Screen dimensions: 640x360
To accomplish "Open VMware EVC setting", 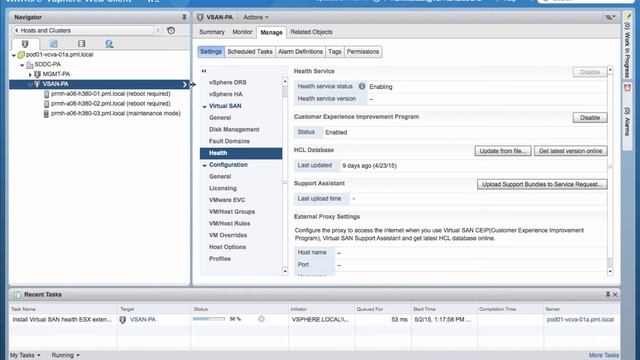I will pos(227,200).
